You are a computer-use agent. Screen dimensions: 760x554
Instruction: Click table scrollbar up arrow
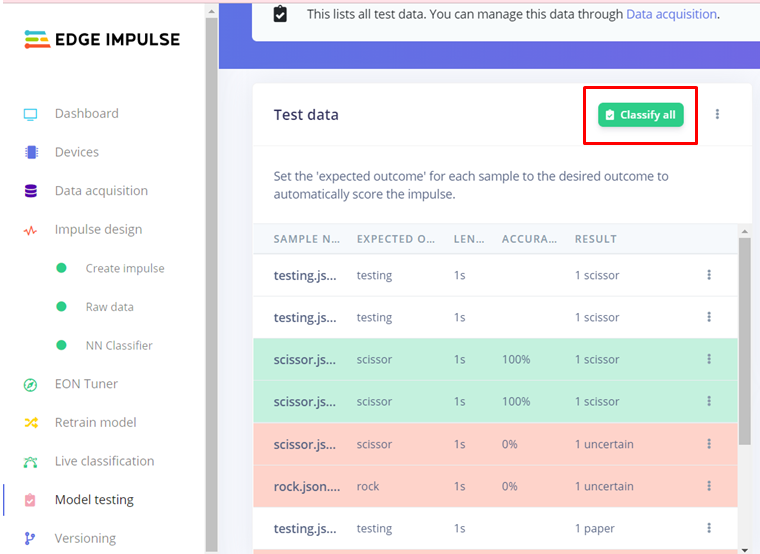(x=744, y=232)
